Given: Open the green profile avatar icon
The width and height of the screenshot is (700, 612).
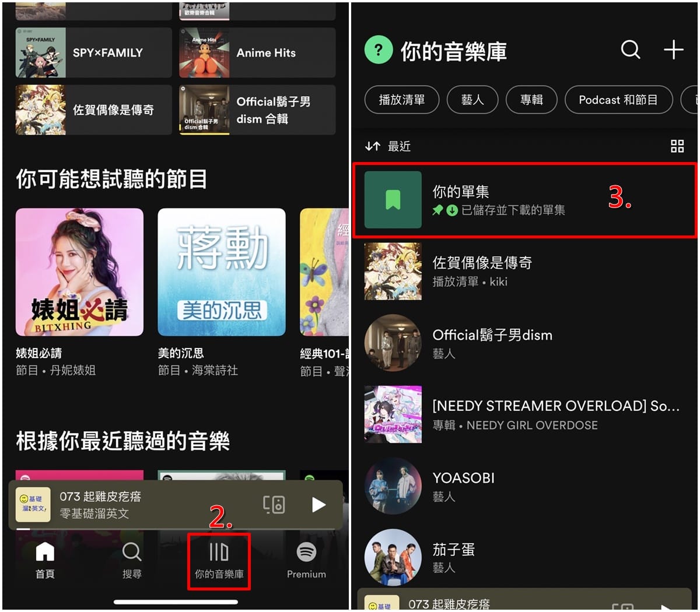Looking at the screenshot, I should tap(379, 50).
